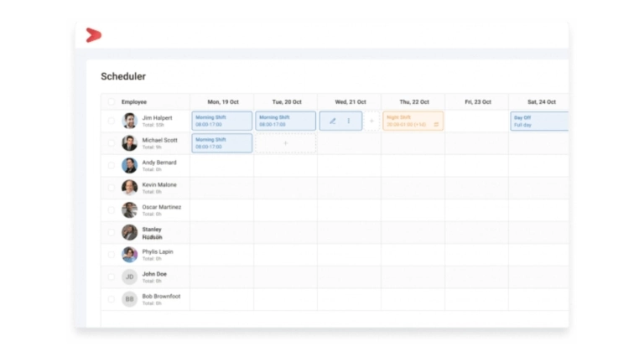Click the orange Night Shift on Thursday
The height and width of the screenshot is (362, 644).
(409, 121)
